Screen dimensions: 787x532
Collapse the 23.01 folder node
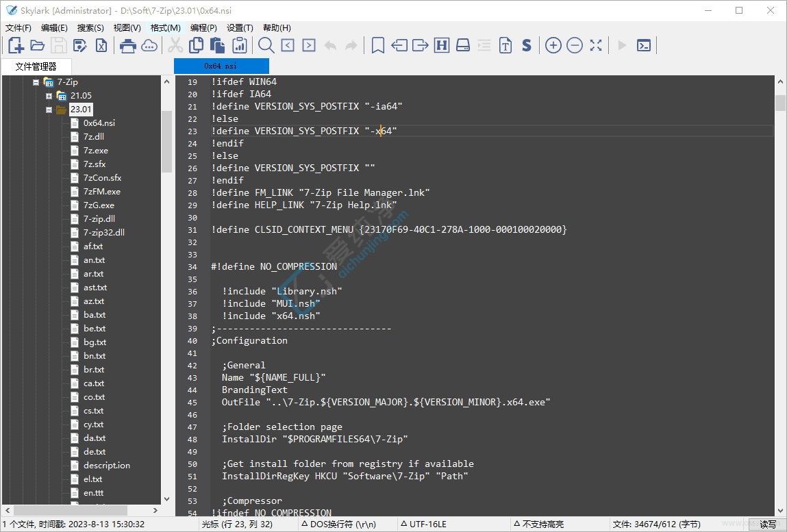tap(49, 110)
